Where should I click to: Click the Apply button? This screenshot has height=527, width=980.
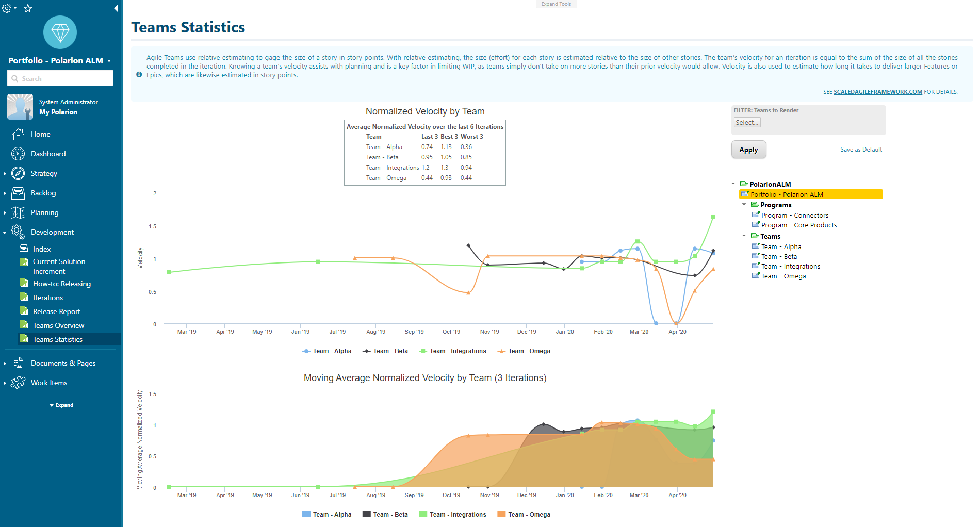pos(748,150)
